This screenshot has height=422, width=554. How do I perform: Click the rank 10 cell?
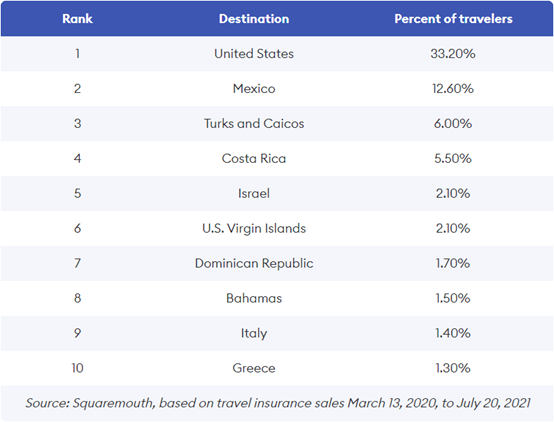point(77,368)
